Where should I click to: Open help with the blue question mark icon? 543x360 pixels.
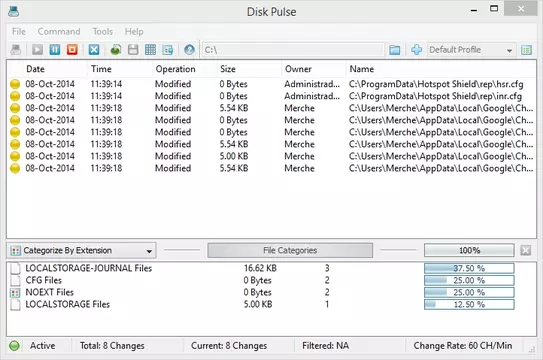[189, 50]
